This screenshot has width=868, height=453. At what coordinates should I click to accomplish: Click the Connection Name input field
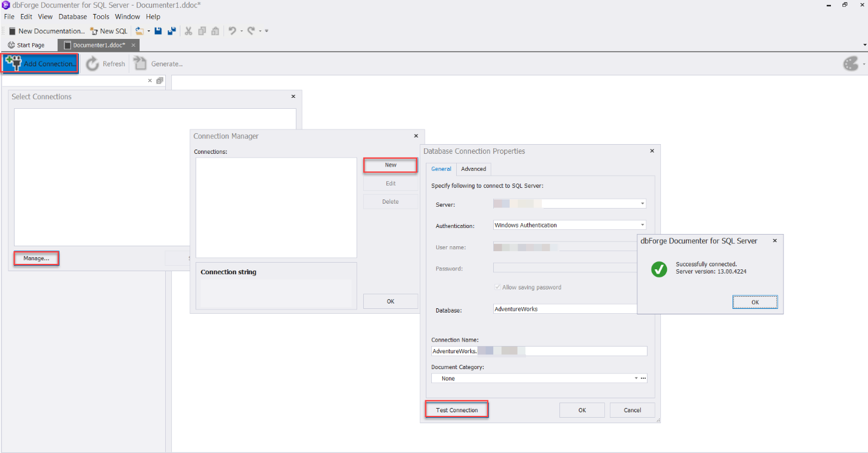click(539, 351)
